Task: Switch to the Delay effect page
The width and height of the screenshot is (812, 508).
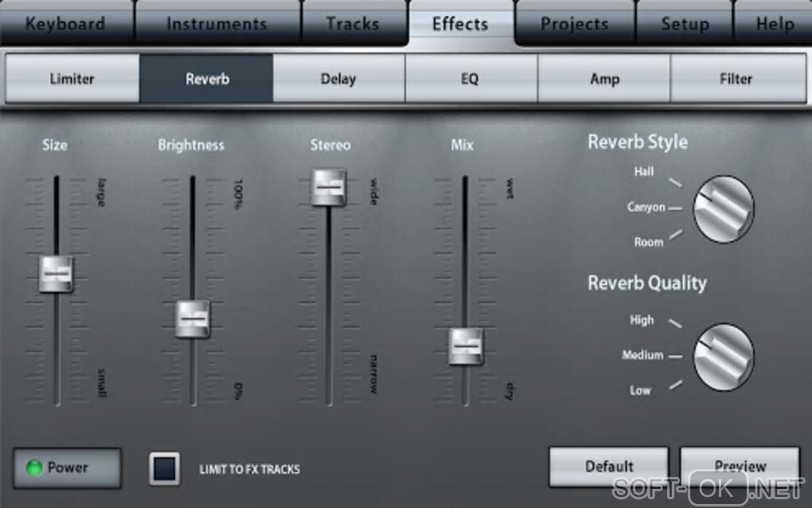Action: (338, 79)
